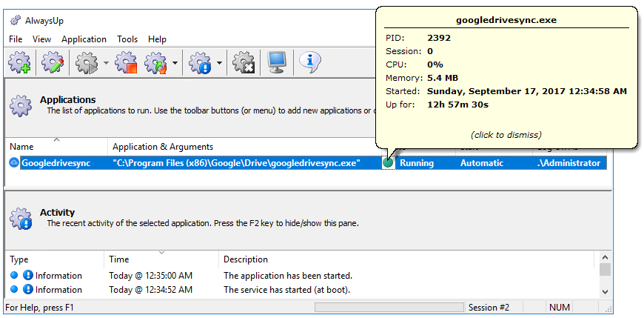
Task: Click the monitor session toolbar icon
Action: coord(276,63)
